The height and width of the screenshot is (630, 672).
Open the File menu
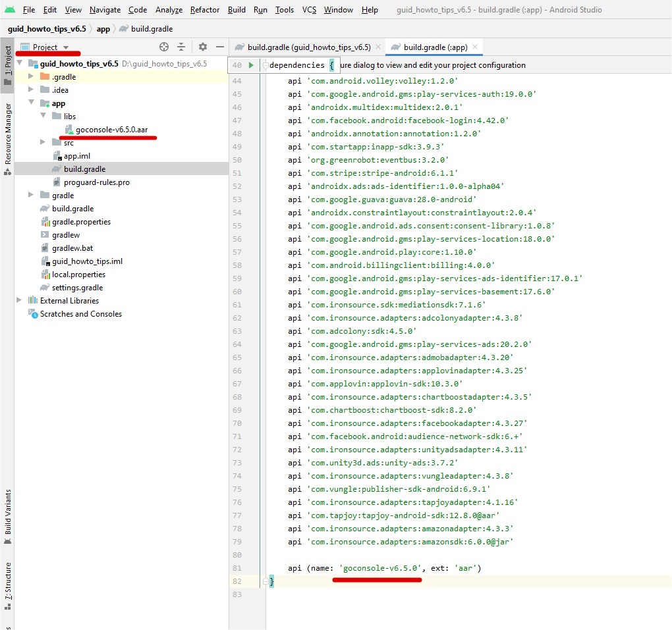click(x=29, y=9)
